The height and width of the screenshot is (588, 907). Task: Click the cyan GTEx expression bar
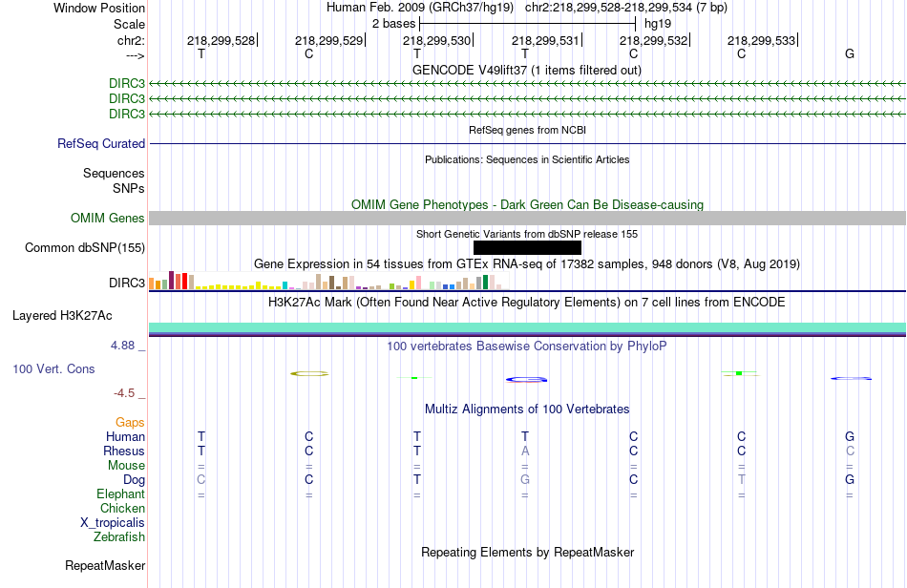pyautogui.click(x=285, y=285)
